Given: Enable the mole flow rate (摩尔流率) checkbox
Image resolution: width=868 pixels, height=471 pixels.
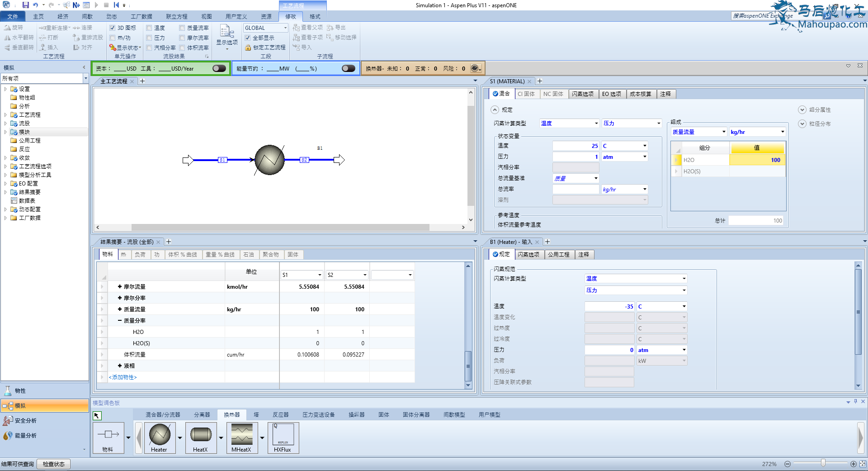Looking at the screenshot, I should [x=182, y=38].
